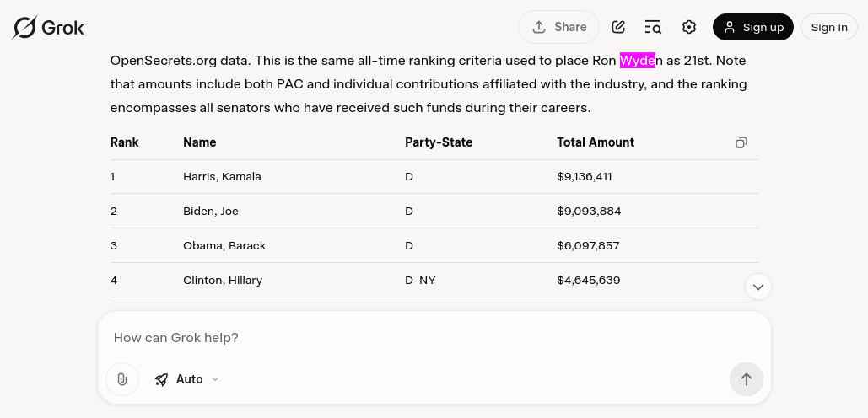Click the Total Amount column header
The height and width of the screenshot is (418, 868).
[x=596, y=142]
